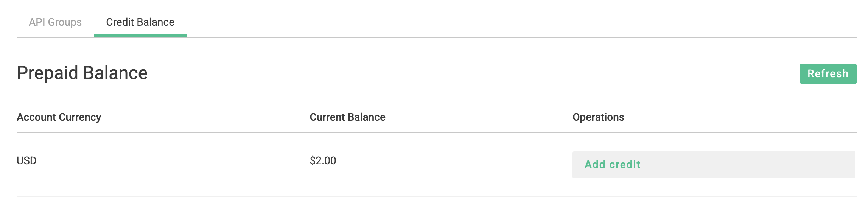The height and width of the screenshot is (218, 868).
Task: Click the current balance value for USD
Action: [323, 161]
